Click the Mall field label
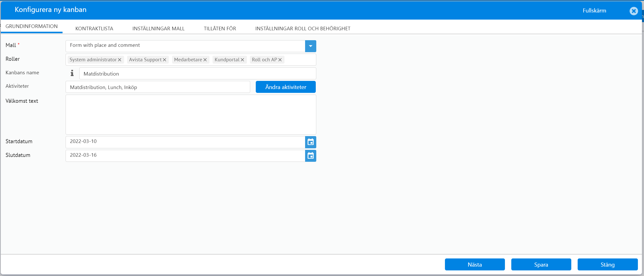The image size is (644, 276). 11,45
